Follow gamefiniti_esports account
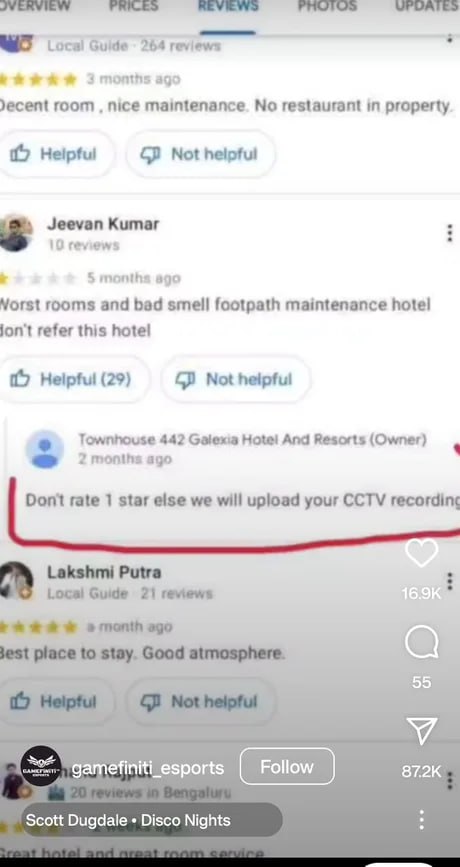 coord(287,766)
